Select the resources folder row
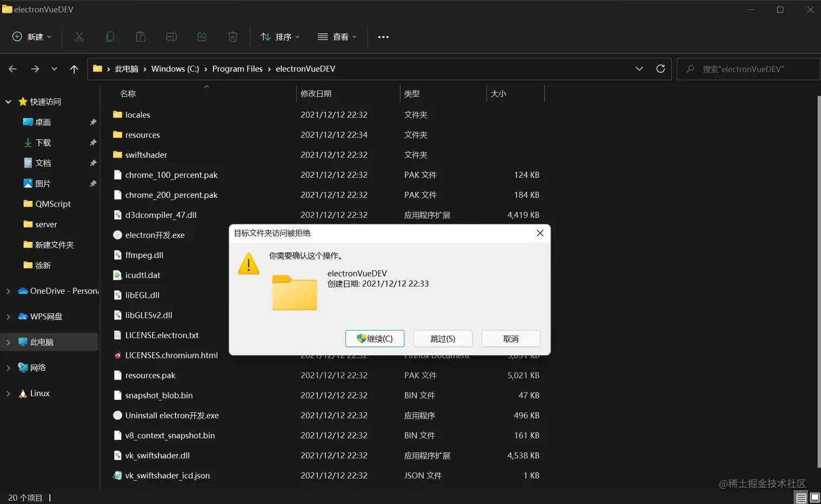This screenshot has height=504, width=821. 327,135
